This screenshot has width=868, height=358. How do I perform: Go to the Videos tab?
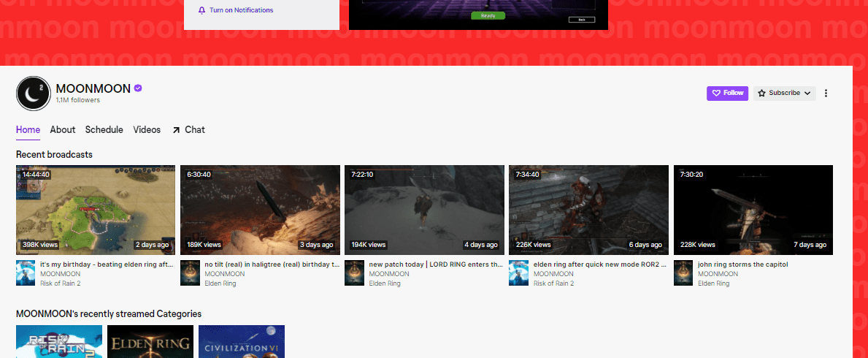click(147, 129)
